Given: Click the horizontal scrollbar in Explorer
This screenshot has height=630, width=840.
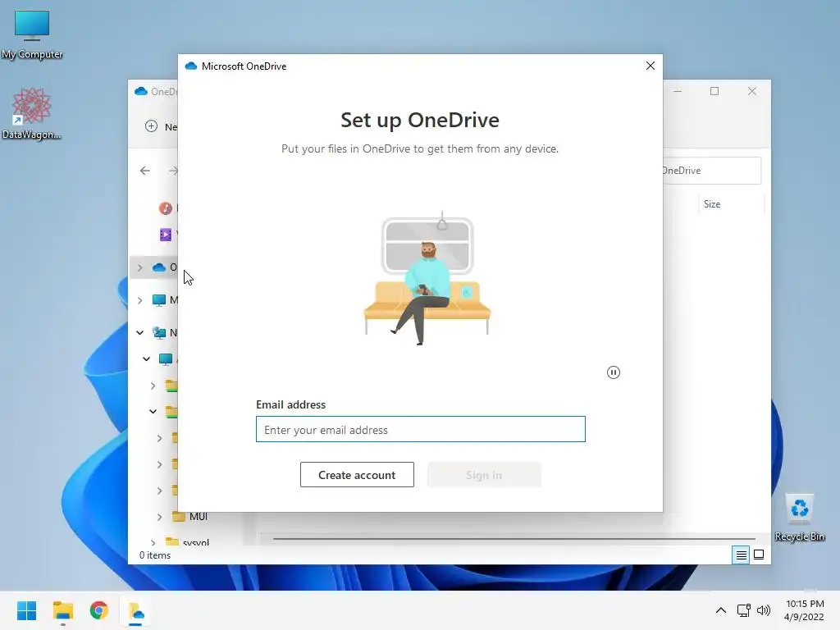Looking at the screenshot, I should [514, 538].
